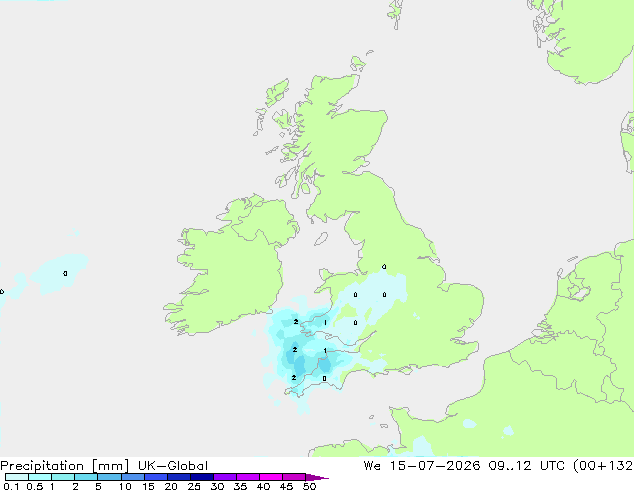
Task: Select the 40–45 mm magenta swatch
Action: tap(271, 477)
